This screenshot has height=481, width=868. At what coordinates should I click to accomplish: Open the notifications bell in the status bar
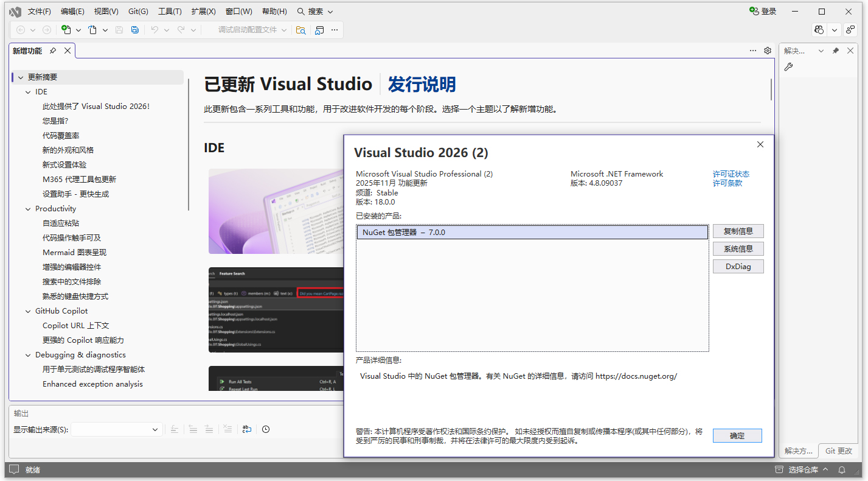pyautogui.click(x=842, y=469)
